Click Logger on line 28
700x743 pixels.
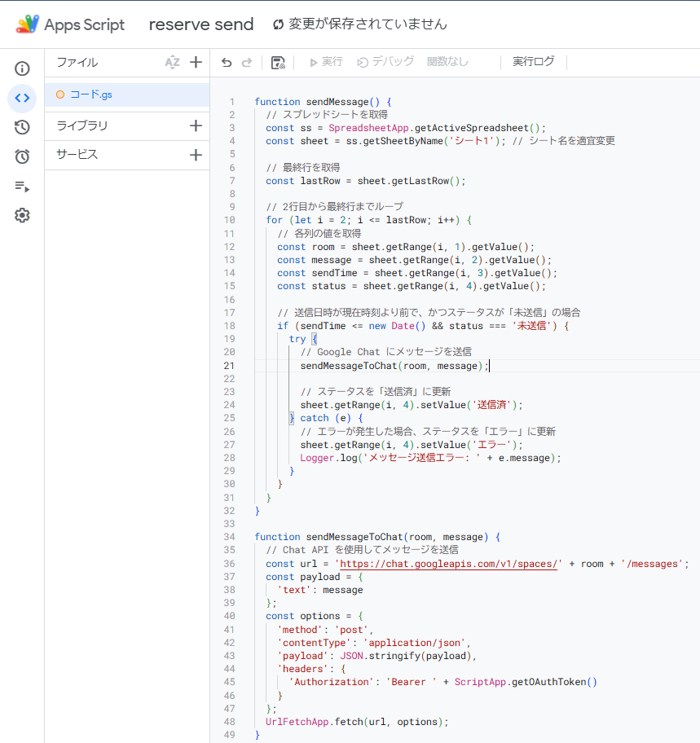pos(317,458)
